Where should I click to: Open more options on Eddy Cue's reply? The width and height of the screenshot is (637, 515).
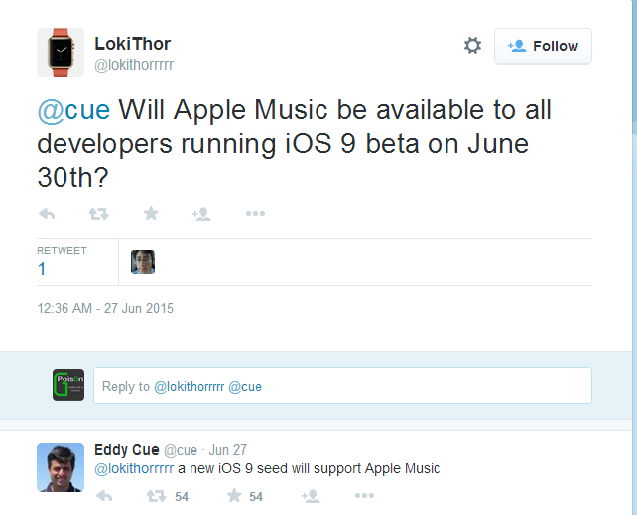point(364,496)
